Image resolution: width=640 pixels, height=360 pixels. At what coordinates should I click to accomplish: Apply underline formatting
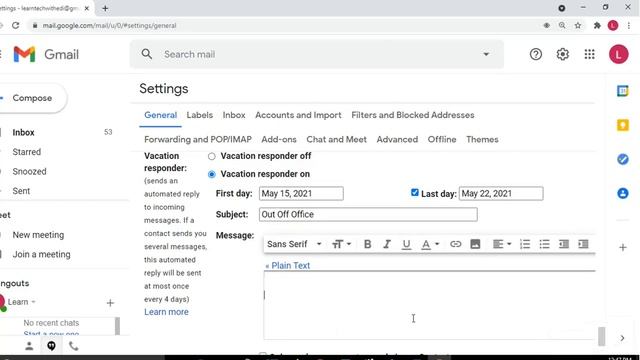(406, 244)
